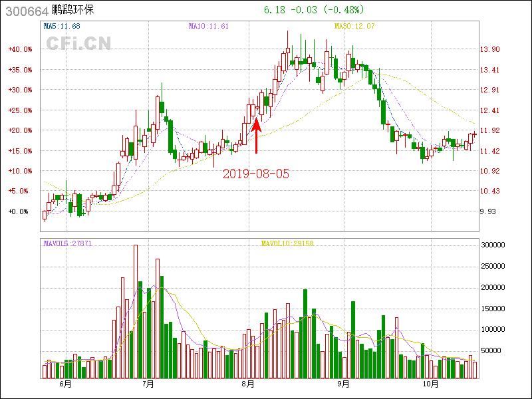Image resolution: width=532 pixels, height=399 pixels.
Task: Click the +40.0% percent axis label
Action: (20, 49)
